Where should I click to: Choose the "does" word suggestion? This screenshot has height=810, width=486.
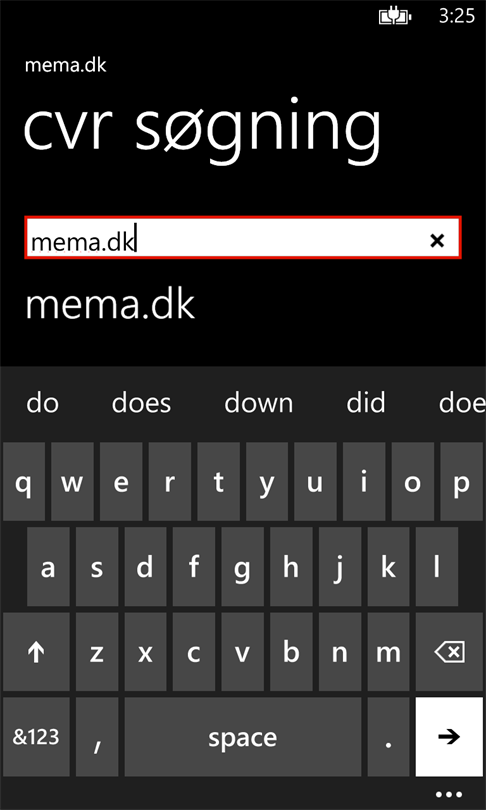coord(142,403)
